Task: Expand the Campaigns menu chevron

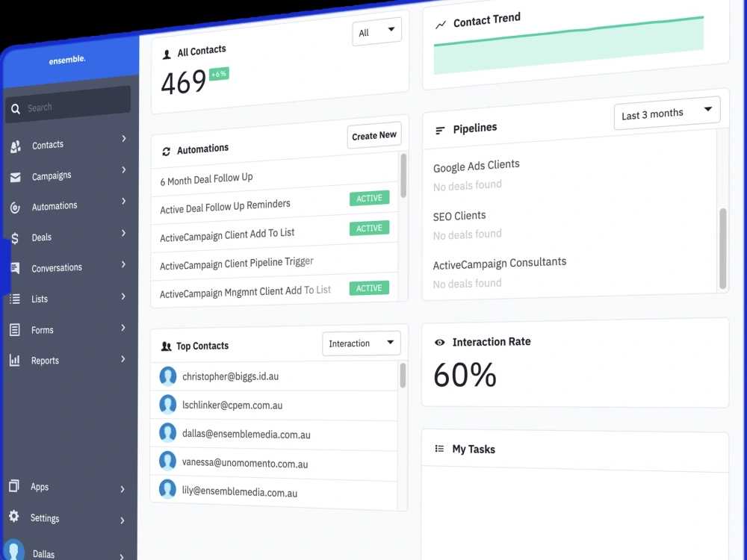Action: [x=124, y=170]
